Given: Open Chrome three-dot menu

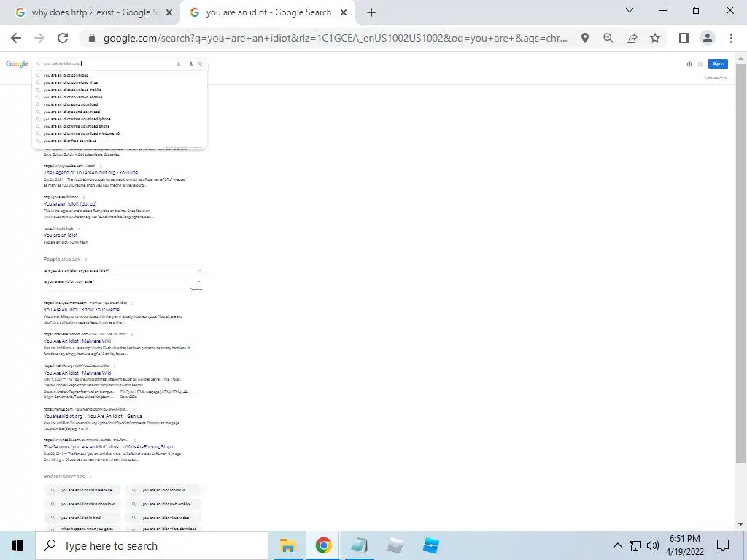Looking at the screenshot, I should click(731, 38).
